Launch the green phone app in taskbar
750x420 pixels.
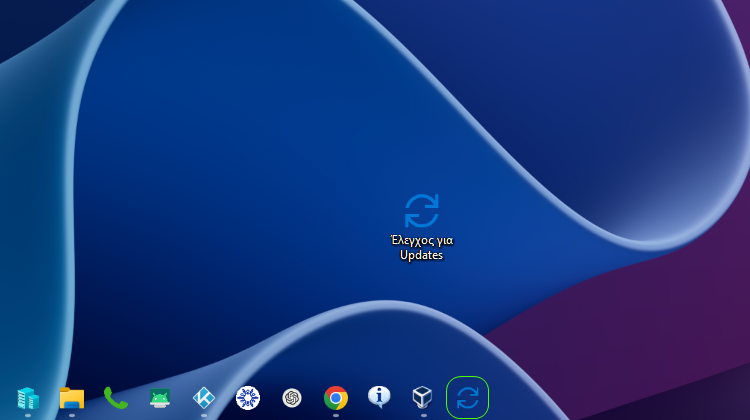pos(116,398)
